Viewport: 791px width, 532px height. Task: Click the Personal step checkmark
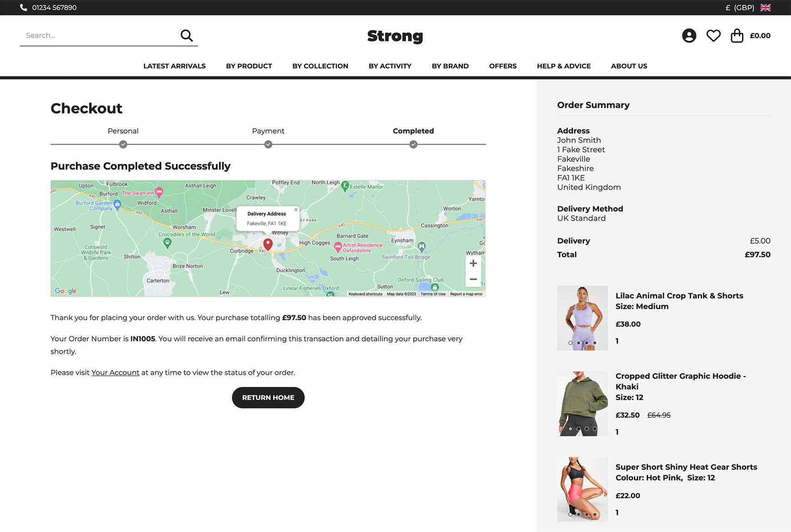coord(123,145)
